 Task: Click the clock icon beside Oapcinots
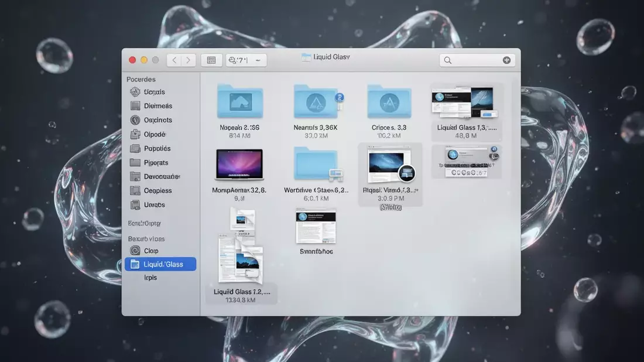(135, 120)
